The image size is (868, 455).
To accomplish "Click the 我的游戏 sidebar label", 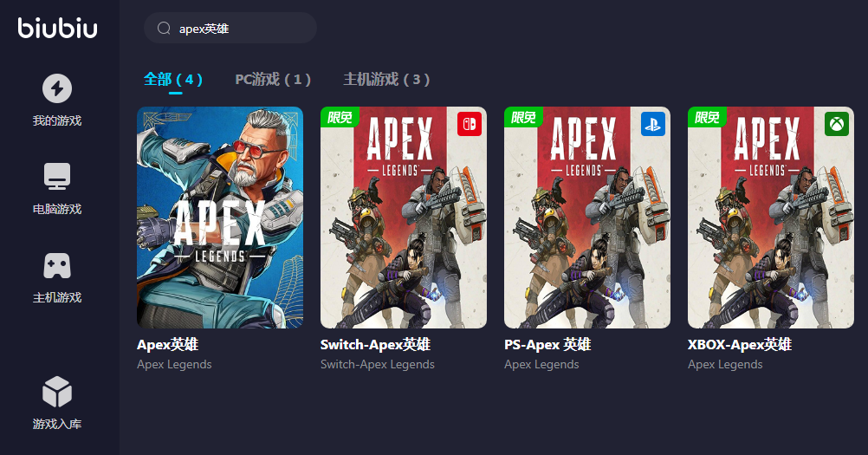I will click(x=57, y=120).
